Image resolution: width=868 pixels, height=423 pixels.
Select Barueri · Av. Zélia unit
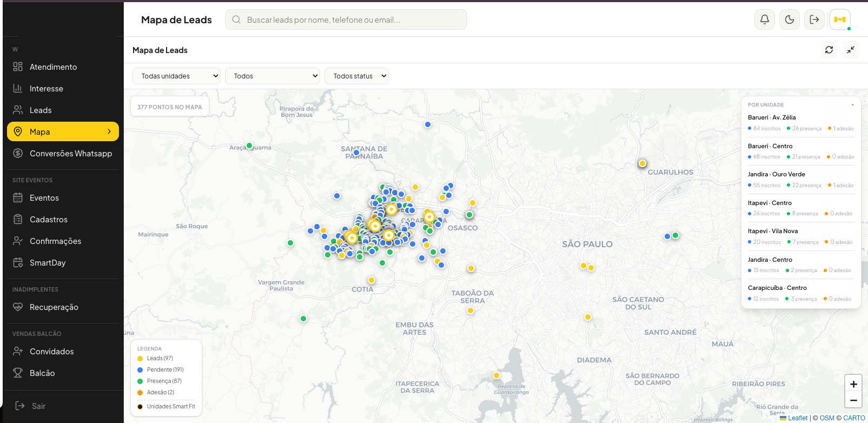tap(801, 123)
